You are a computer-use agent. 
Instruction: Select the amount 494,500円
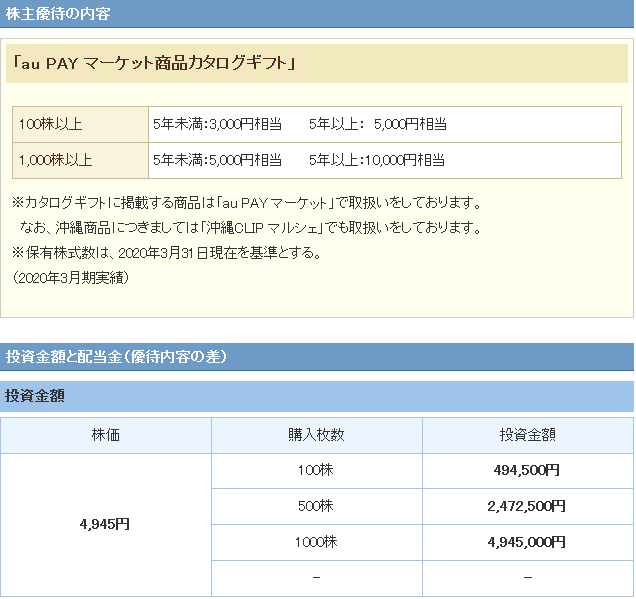[527, 470]
